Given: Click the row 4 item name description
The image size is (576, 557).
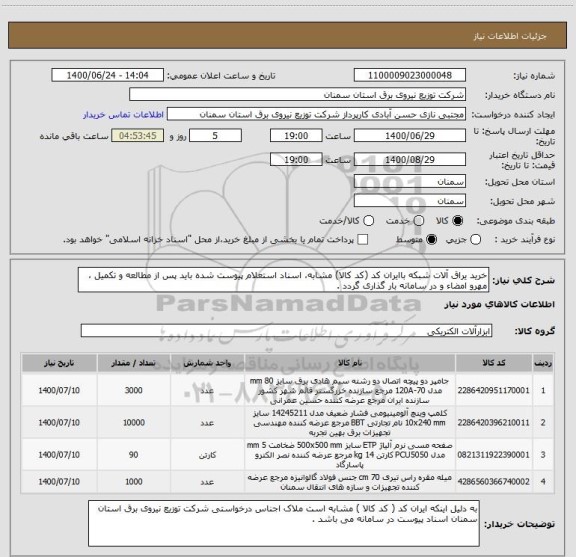Looking at the screenshot, I should pos(350,482).
